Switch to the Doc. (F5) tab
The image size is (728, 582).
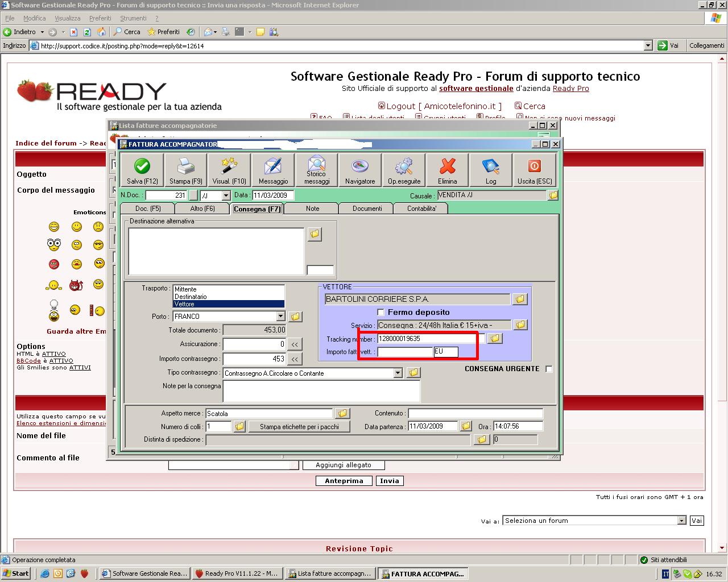pyautogui.click(x=148, y=209)
